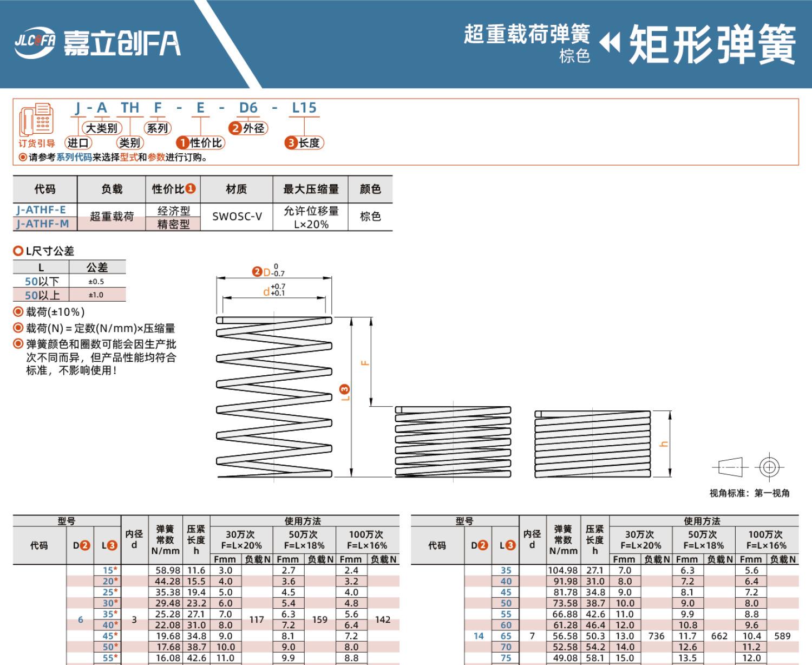This screenshot has height=665, width=812.
Task: Click the 589 load value cell
Action: click(782, 636)
